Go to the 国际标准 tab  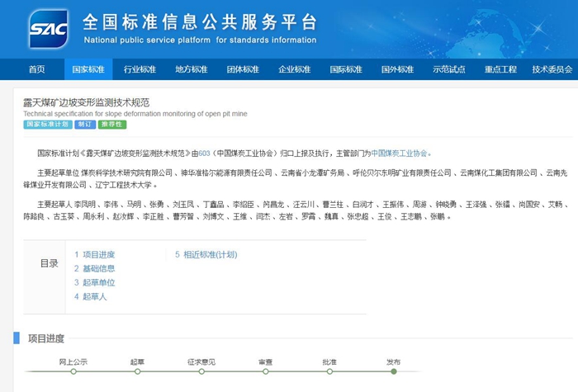[346, 70]
